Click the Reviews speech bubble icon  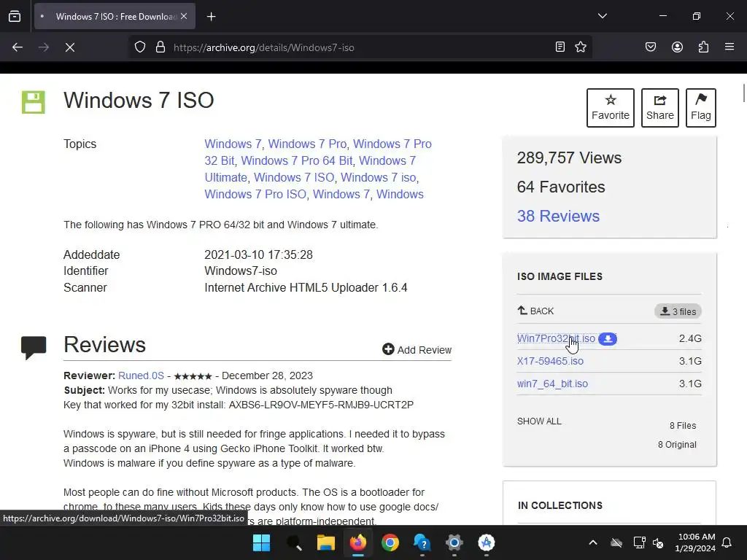coord(34,348)
